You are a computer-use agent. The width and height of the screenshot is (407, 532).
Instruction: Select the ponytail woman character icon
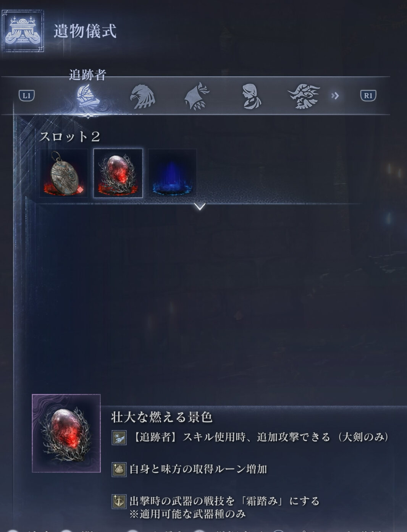click(x=252, y=96)
